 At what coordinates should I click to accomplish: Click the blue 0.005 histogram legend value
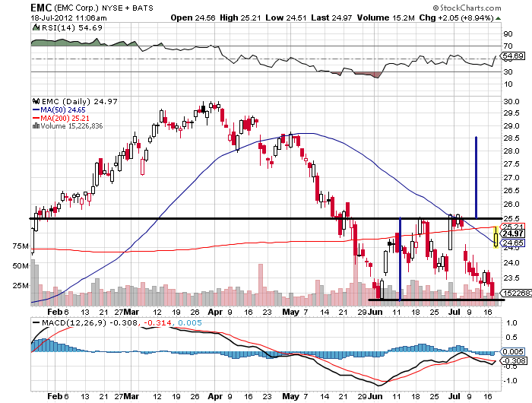(x=190, y=322)
